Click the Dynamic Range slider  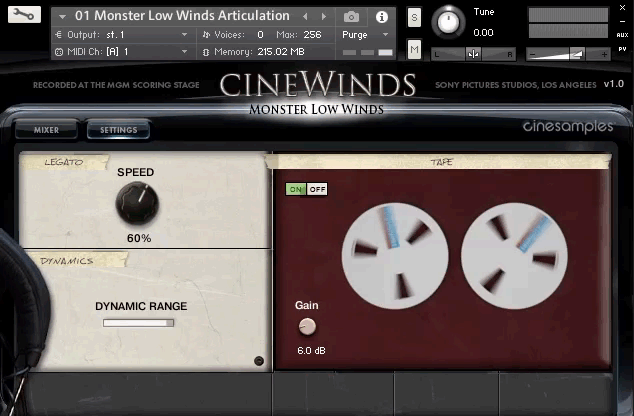pos(138,323)
